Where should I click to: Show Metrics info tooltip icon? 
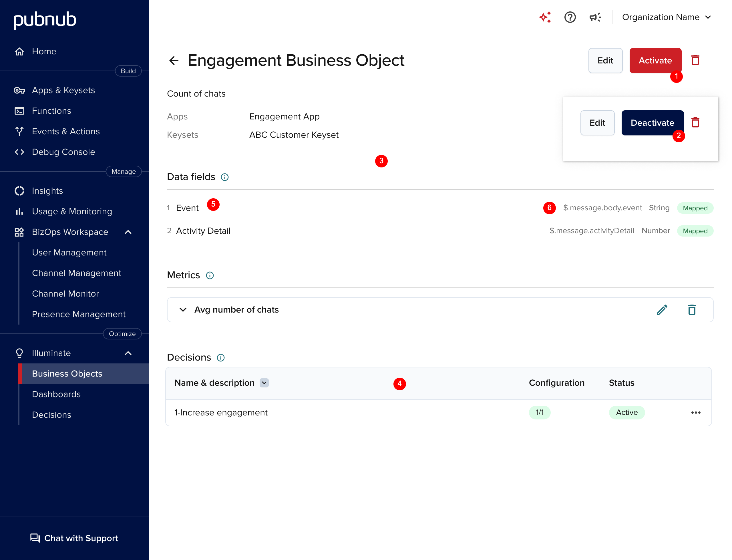pos(210,275)
